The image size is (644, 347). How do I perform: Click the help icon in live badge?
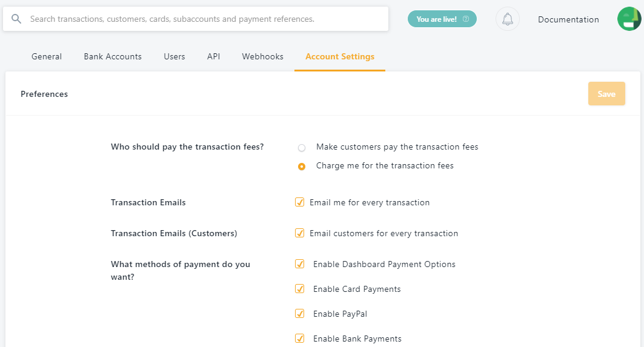(x=466, y=19)
